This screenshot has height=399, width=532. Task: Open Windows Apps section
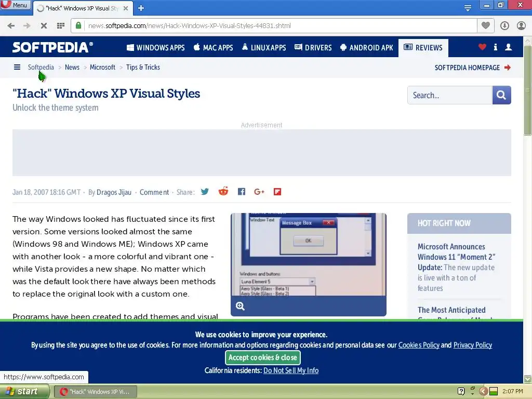[x=155, y=47]
